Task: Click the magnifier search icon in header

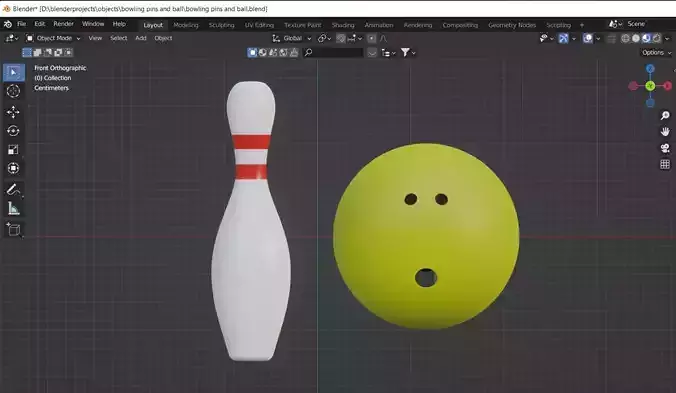Action: click(x=309, y=53)
